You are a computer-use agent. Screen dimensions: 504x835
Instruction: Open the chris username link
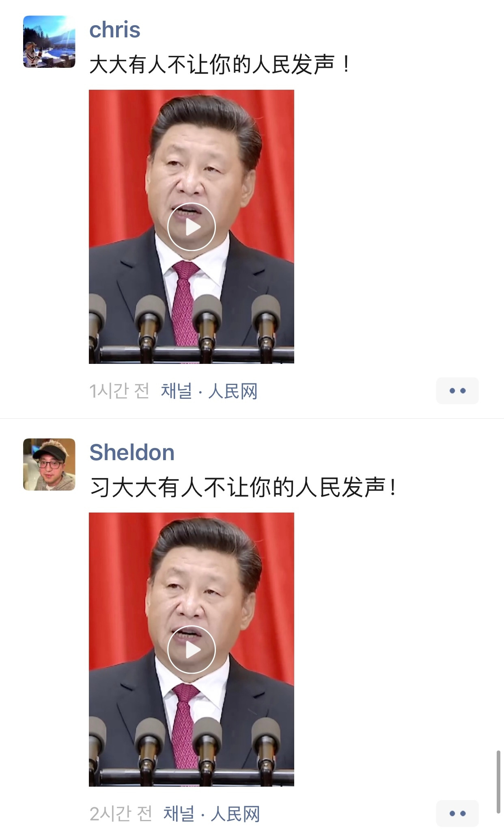[115, 30]
